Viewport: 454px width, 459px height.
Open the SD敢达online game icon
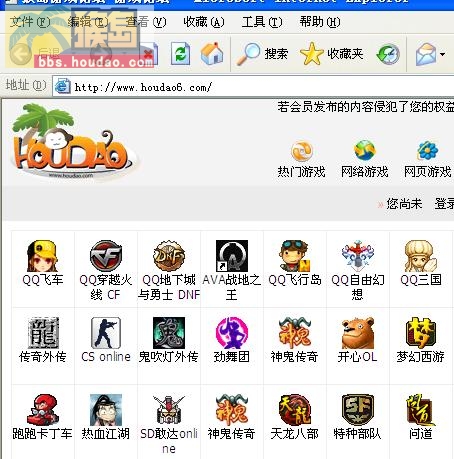pos(169,410)
